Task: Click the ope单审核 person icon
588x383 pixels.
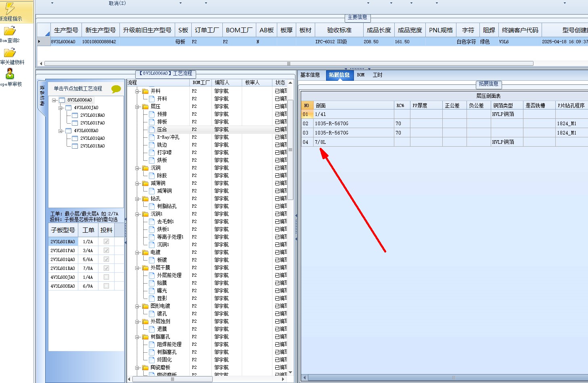Action: [x=10, y=74]
